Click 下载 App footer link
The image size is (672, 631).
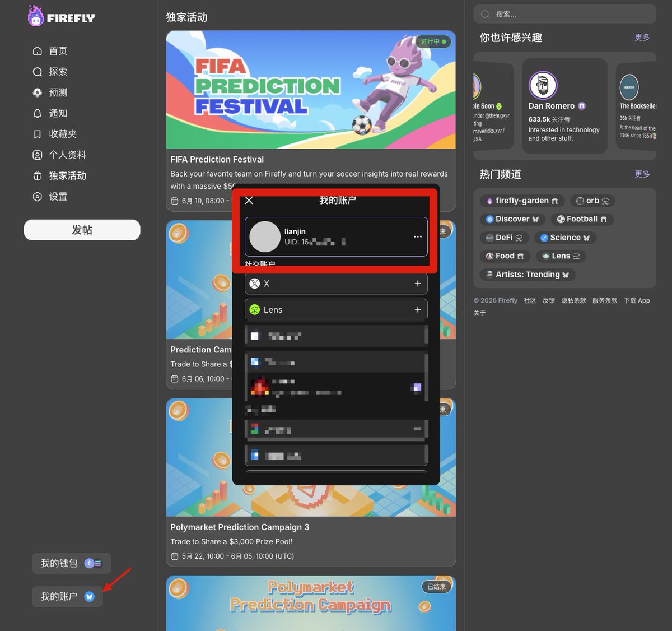point(637,300)
